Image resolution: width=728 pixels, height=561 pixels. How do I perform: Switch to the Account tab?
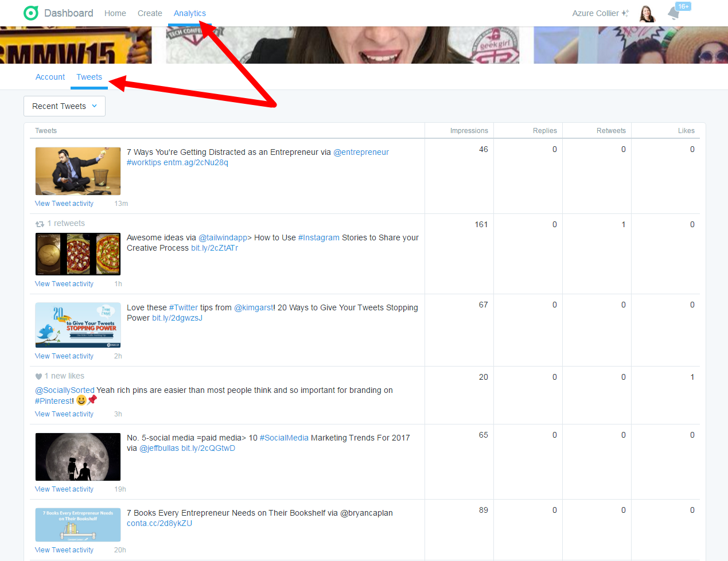(50, 77)
